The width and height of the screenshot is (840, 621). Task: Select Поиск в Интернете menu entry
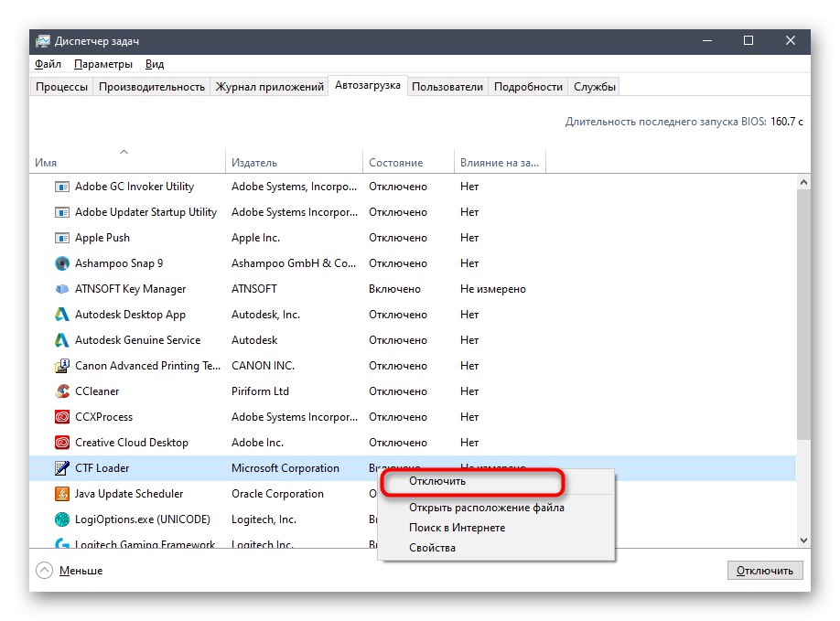pyautogui.click(x=457, y=528)
